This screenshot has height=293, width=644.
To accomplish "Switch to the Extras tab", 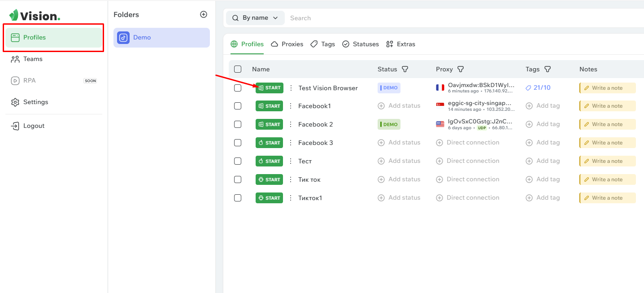I will point(401,44).
